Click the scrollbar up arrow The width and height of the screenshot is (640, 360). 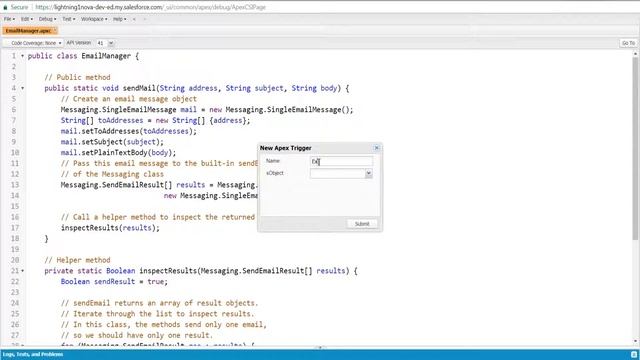(635, 54)
